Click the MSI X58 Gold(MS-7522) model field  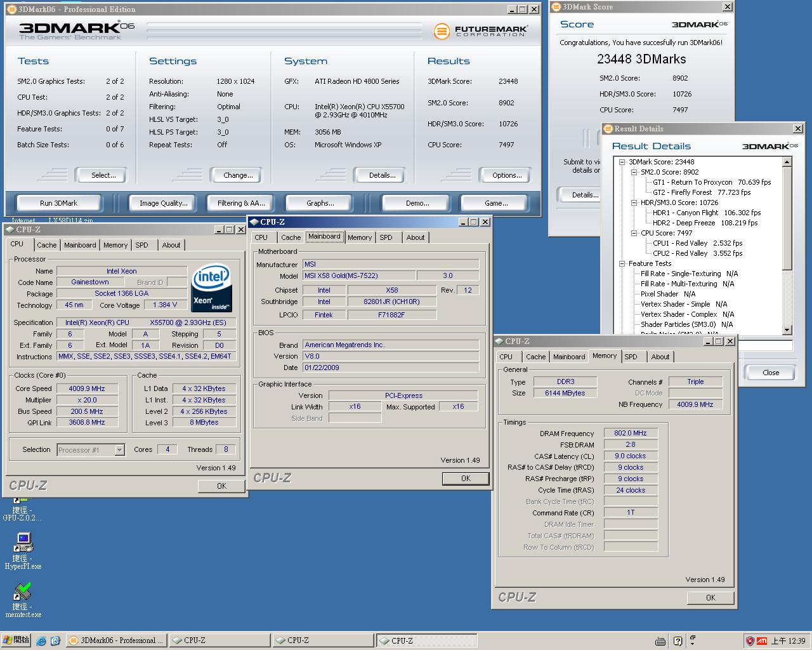(359, 275)
